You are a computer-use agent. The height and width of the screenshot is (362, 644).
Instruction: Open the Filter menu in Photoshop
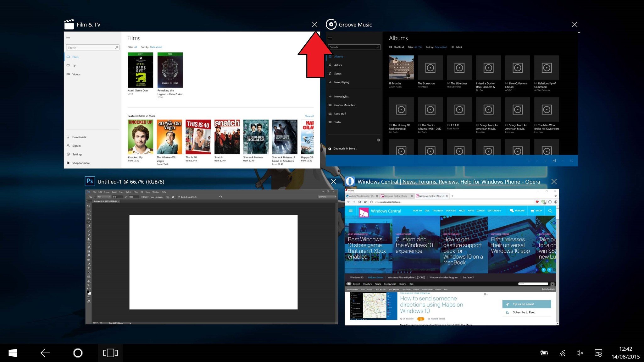pyautogui.click(x=136, y=192)
